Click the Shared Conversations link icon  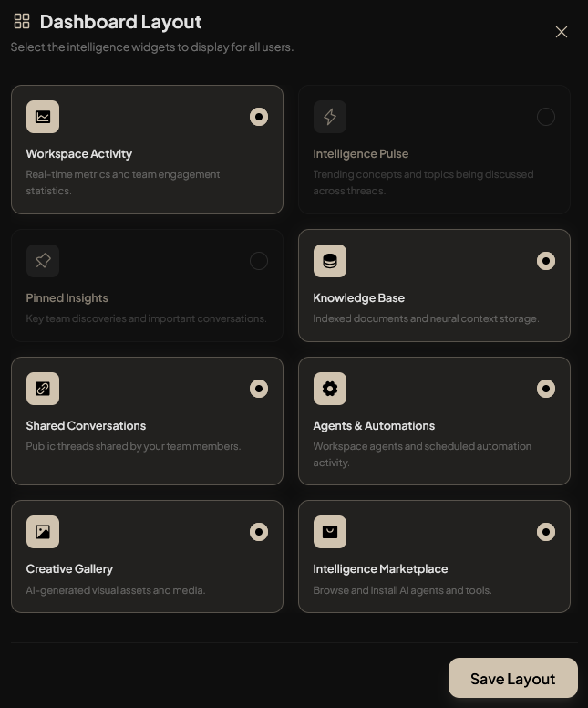[x=43, y=389]
